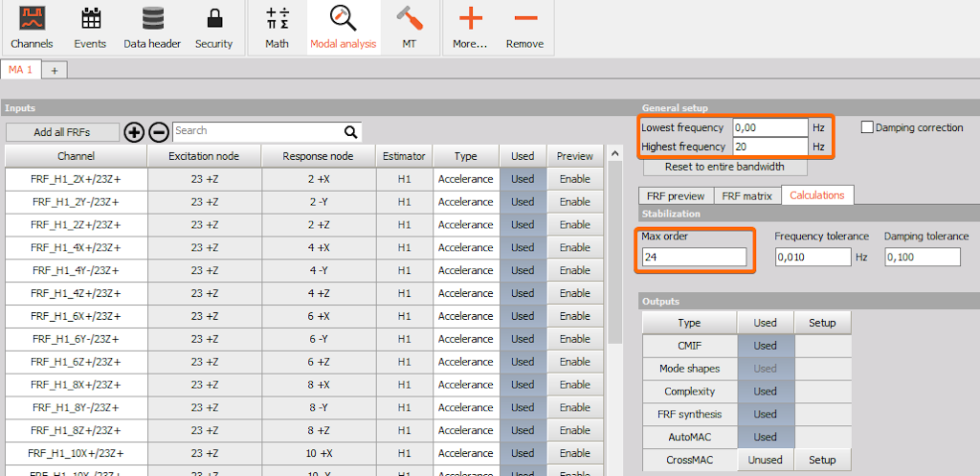Screen dimensions: 980x476
Task: Toggle CrossMAC output from Unused
Action: click(766, 460)
